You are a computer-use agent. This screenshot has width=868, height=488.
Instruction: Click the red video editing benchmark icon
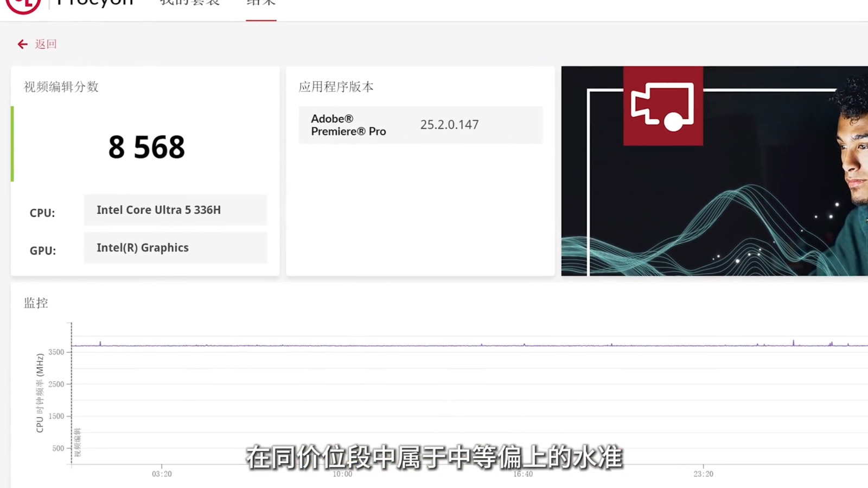pos(663,106)
